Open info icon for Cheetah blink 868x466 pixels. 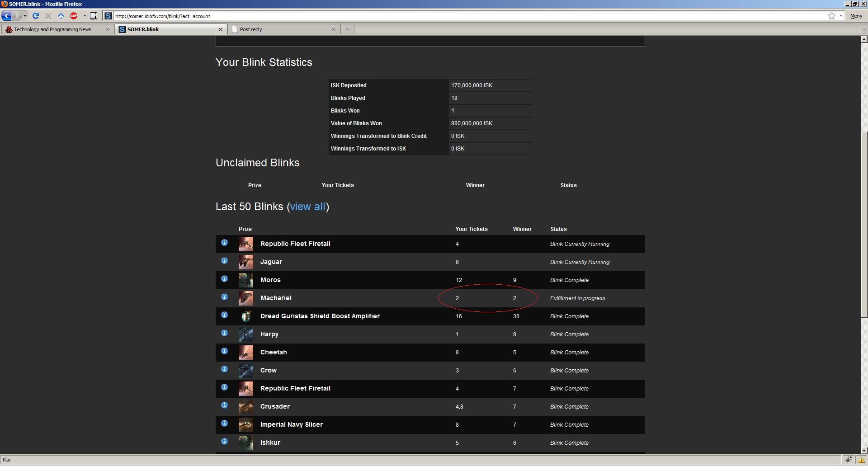pyautogui.click(x=224, y=351)
